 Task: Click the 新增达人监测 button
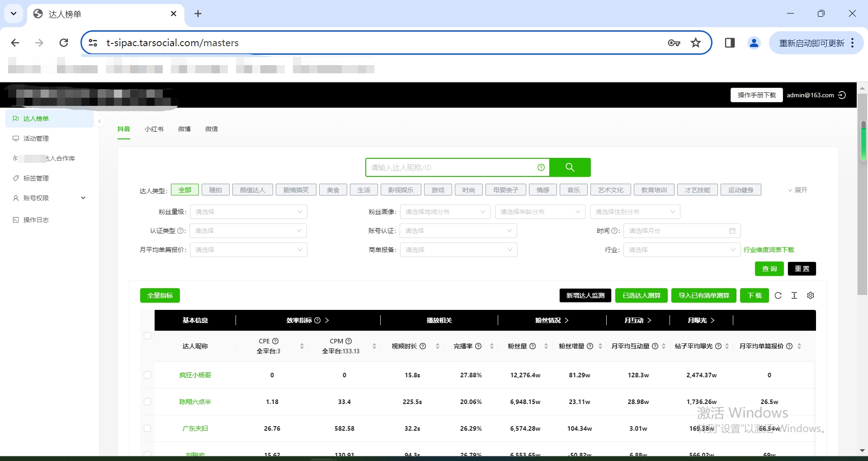585,295
